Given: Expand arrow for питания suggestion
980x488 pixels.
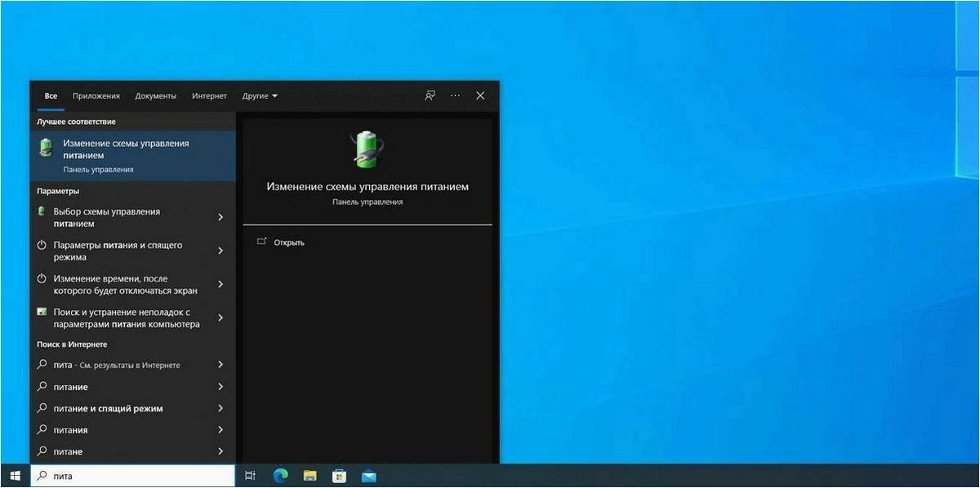Looking at the screenshot, I should (220, 429).
